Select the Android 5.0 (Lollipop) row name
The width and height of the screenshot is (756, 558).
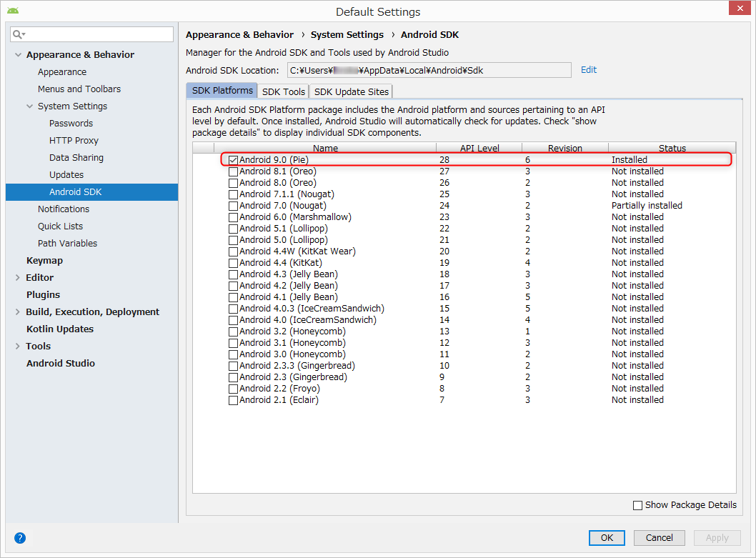click(x=284, y=240)
